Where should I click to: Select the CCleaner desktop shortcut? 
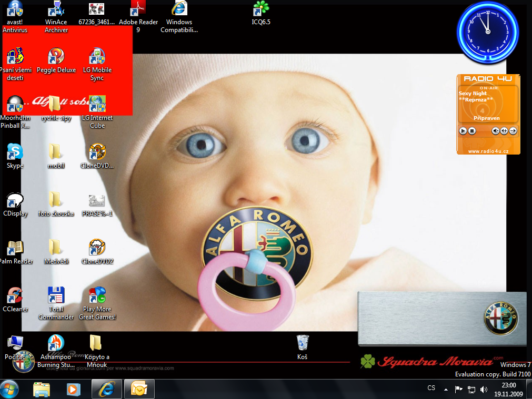pos(15,296)
